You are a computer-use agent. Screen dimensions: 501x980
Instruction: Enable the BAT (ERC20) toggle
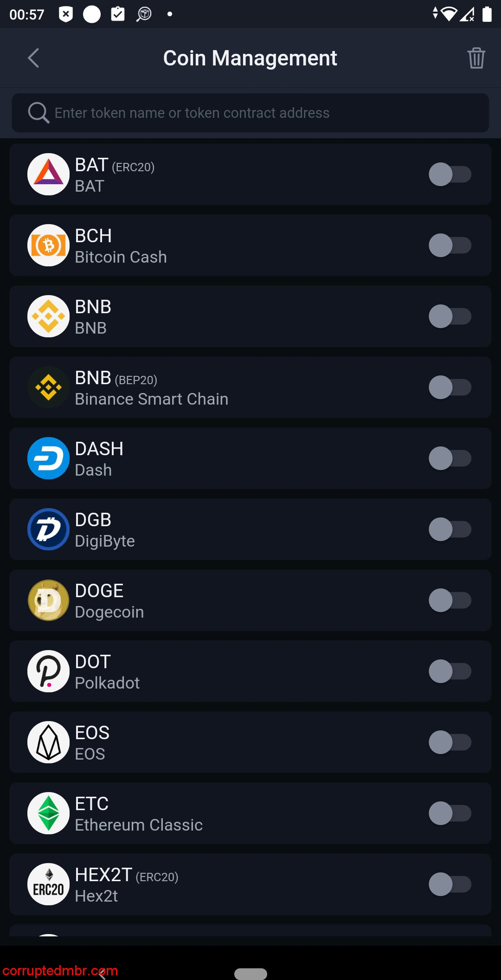click(450, 174)
